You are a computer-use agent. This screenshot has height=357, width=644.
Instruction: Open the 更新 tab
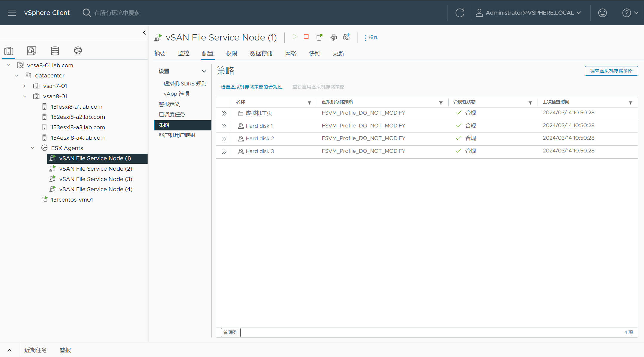(x=339, y=53)
